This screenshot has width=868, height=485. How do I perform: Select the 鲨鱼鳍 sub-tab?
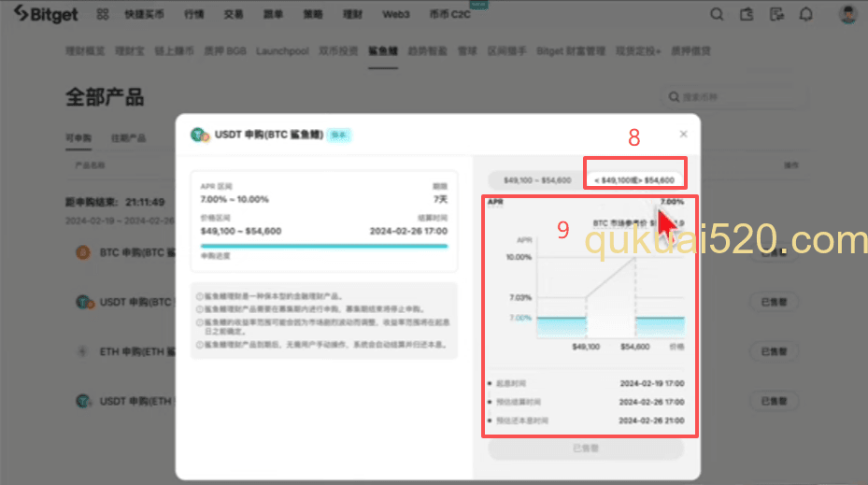(x=383, y=51)
